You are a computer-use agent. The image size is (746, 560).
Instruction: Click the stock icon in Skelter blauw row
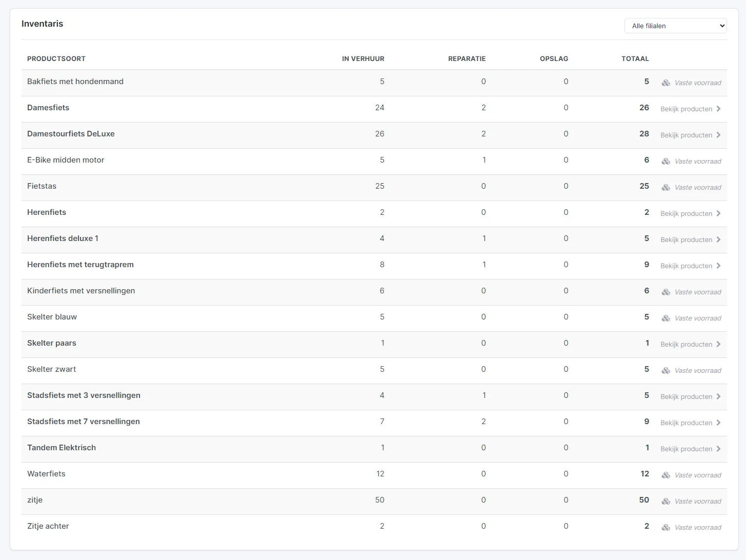pyautogui.click(x=666, y=318)
